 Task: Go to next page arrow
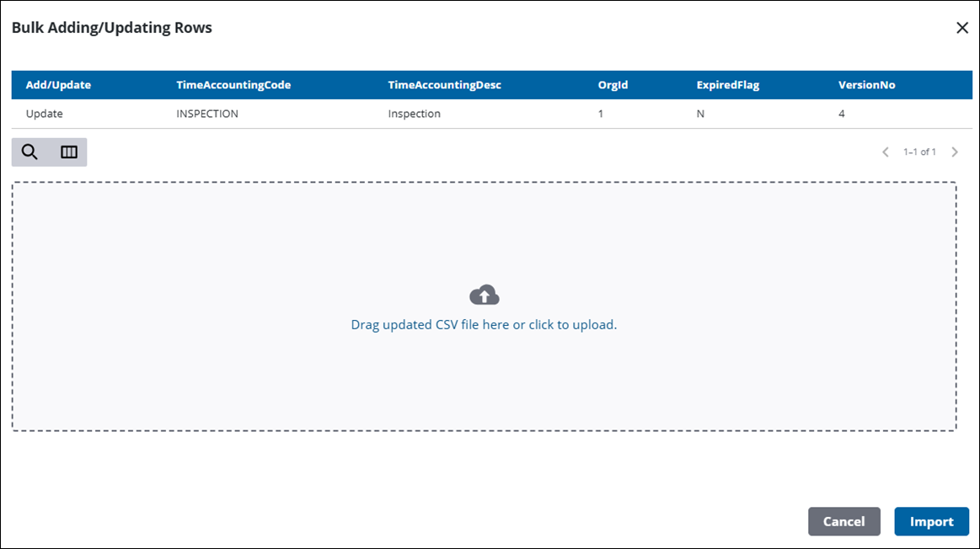pos(955,152)
